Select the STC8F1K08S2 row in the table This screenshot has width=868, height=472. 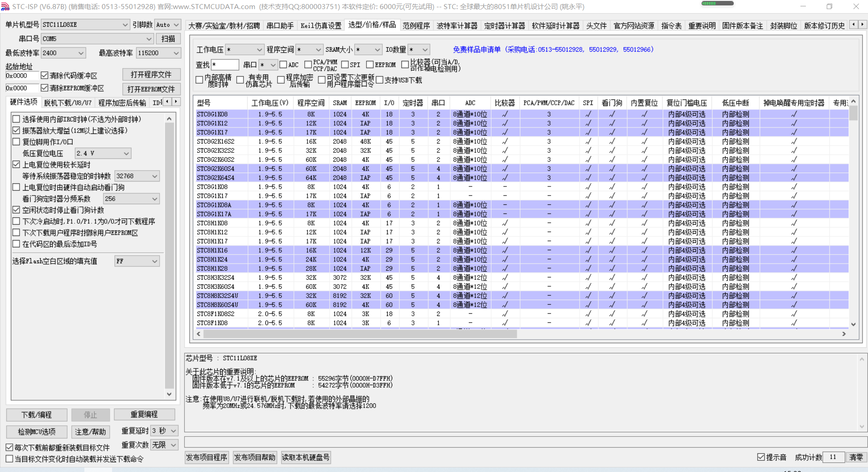click(522, 314)
